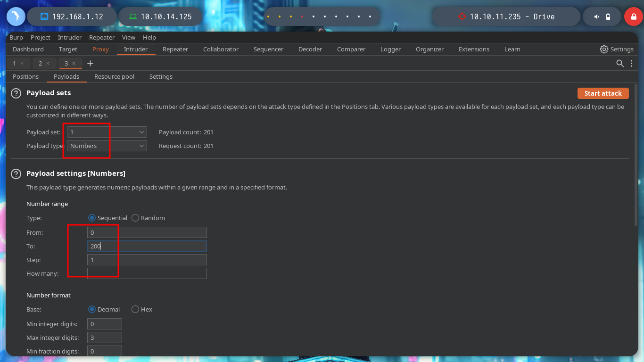The image size is (644, 362).
Task: Switch to the Organizer tab
Action: pos(429,49)
